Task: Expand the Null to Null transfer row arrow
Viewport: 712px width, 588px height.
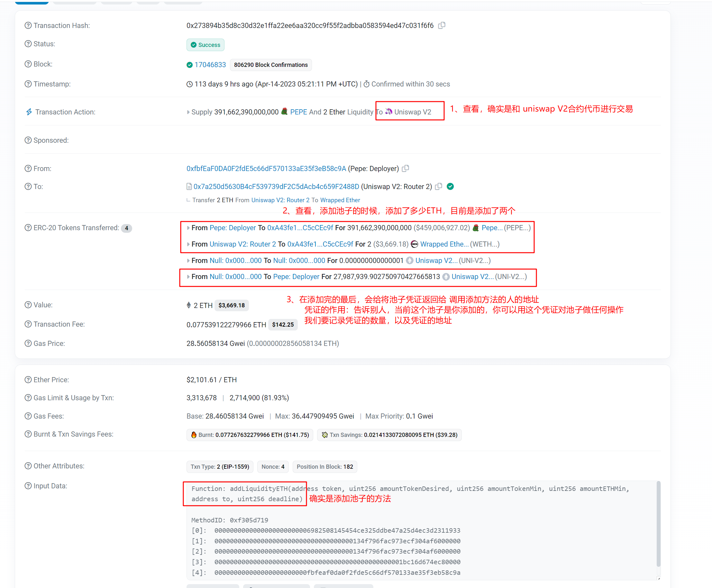Action: coord(188,260)
